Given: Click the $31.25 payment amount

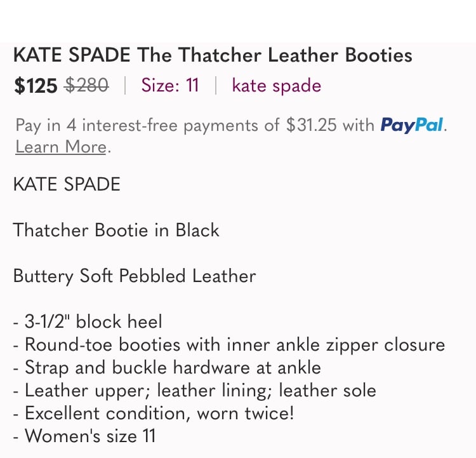Looking at the screenshot, I should (312, 125).
